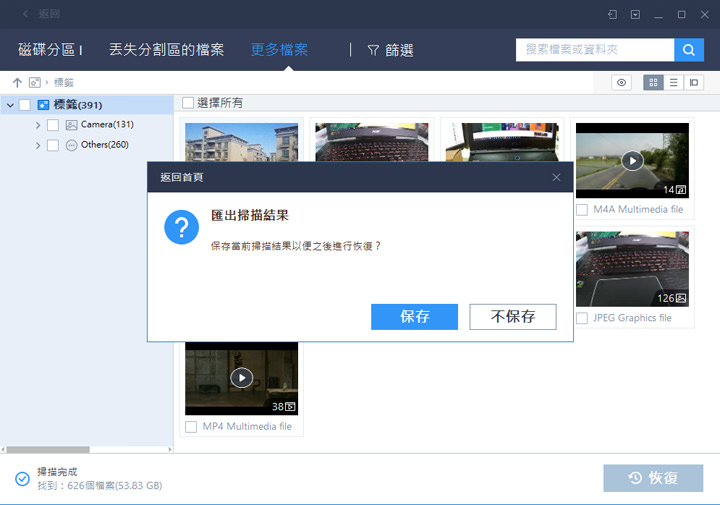Switch to 丟失分割區的檔案 tab

[166, 50]
